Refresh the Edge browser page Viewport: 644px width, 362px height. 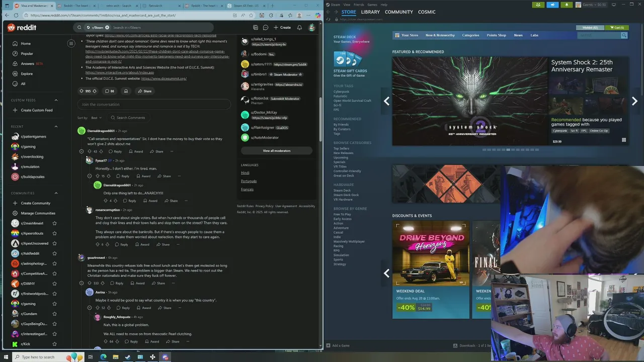point(16,15)
